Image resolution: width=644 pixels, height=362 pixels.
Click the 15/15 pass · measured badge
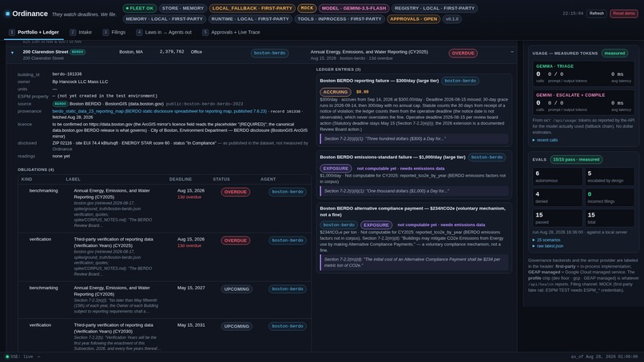[576, 160]
